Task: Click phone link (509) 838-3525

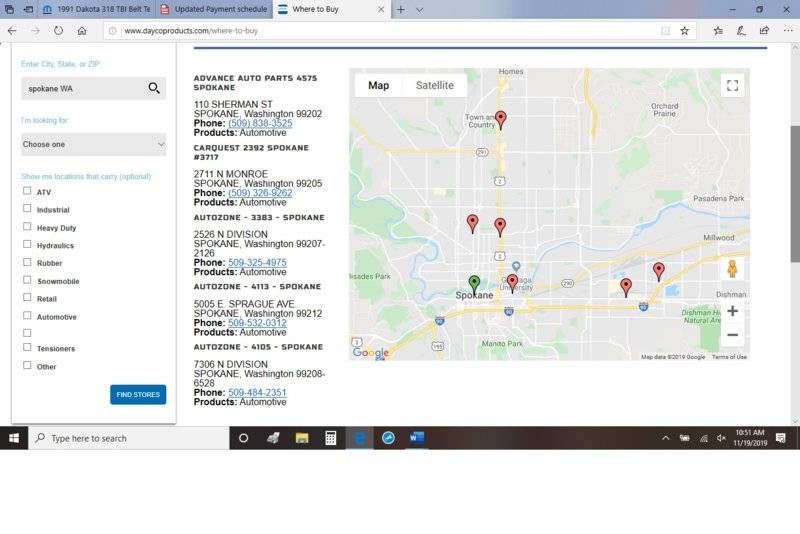Action: (260, 123)
